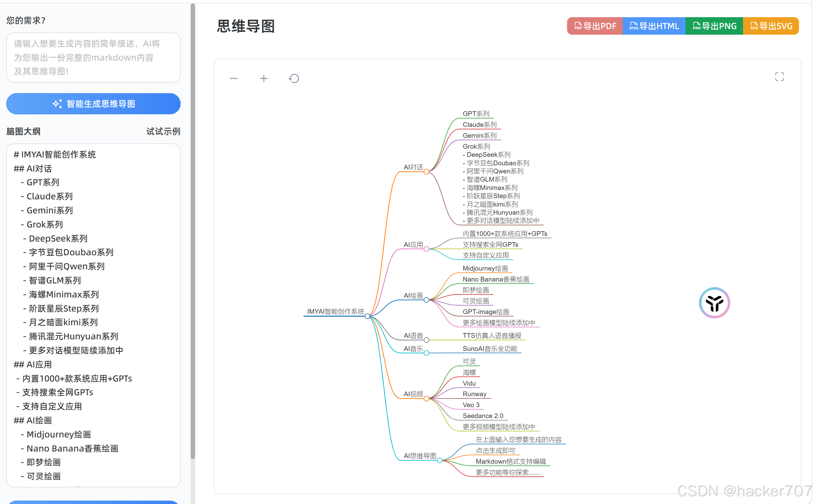Viewport: 814px width, 504px height.
Task: Reset the mind map view with refresh icon
Action: (294, 79)
